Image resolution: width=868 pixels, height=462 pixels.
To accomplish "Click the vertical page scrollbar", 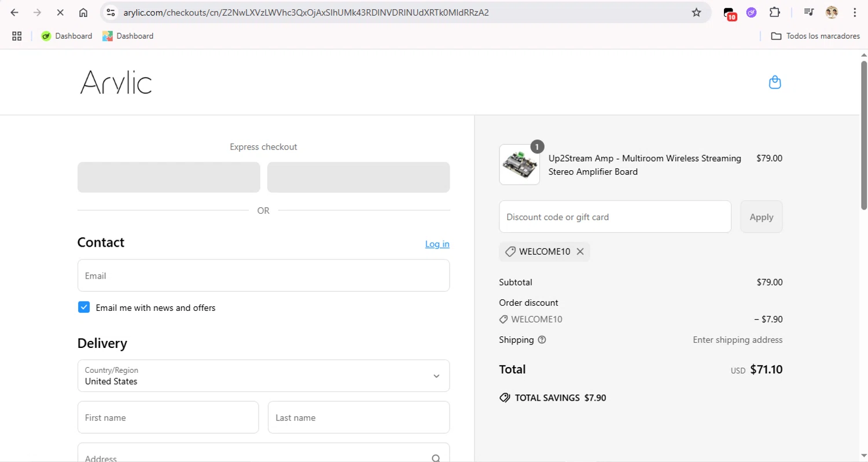I will [x=863, y=135].
